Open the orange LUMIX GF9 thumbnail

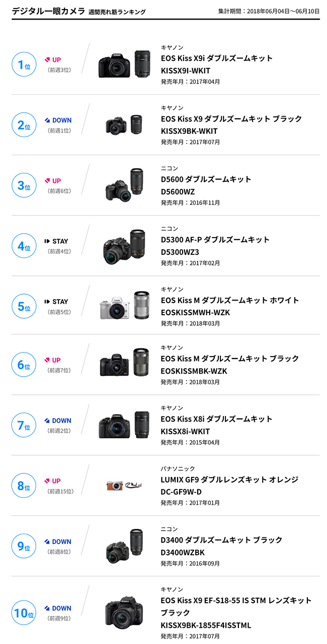pos(124,486)
